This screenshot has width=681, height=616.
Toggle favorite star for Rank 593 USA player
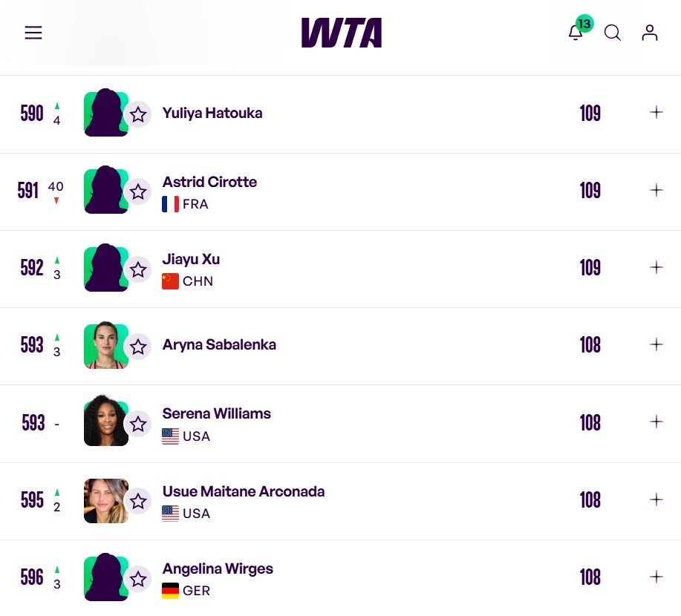coord(138,424)
